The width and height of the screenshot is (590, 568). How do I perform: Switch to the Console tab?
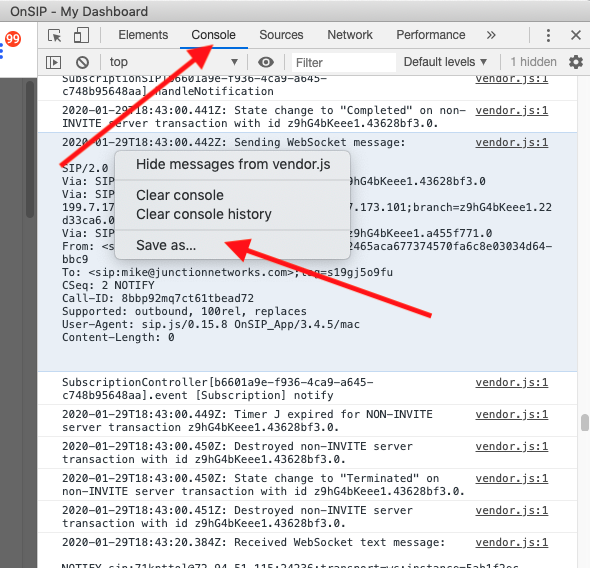click(213, 35)
